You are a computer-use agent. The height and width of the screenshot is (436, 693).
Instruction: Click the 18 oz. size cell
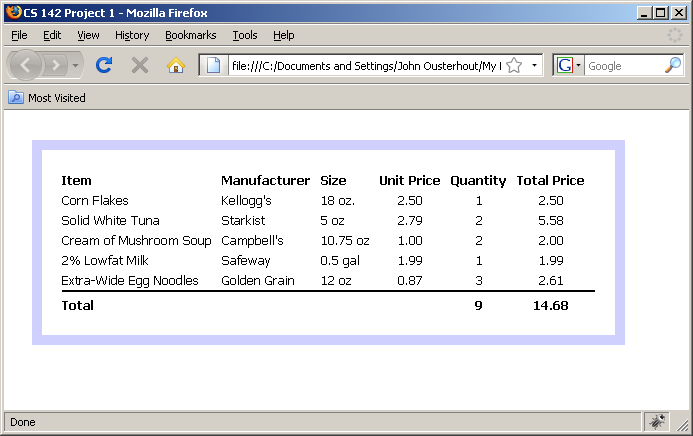(x=338, y=201)
